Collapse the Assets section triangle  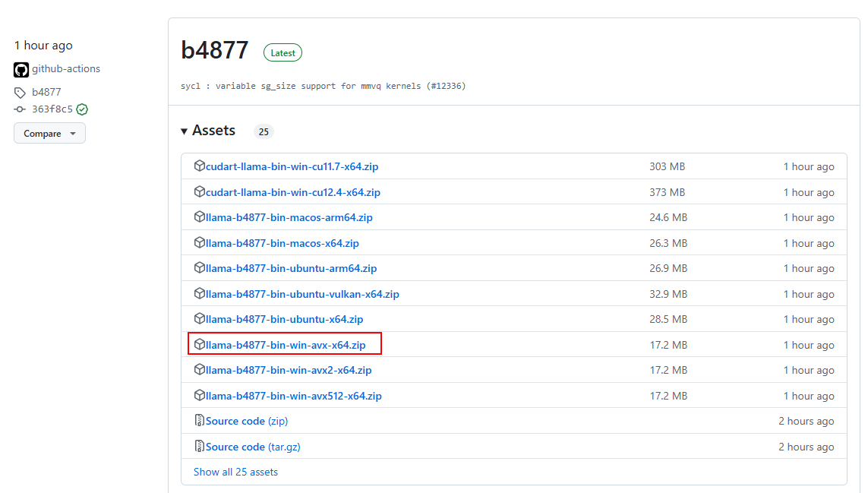(184, 131)
